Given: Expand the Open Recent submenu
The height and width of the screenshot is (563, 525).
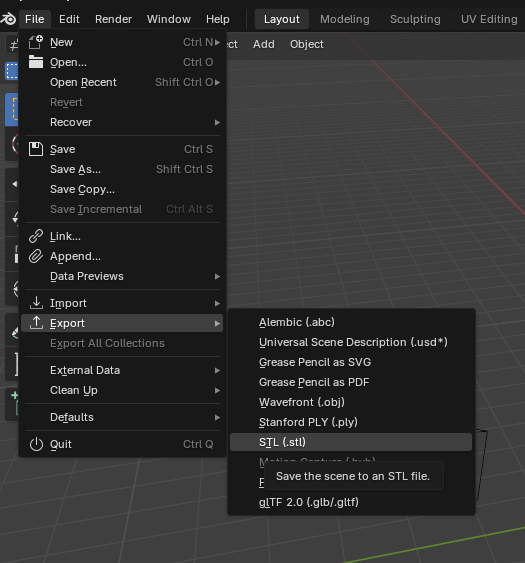Looking at the screenshot, I should [122, 82].
